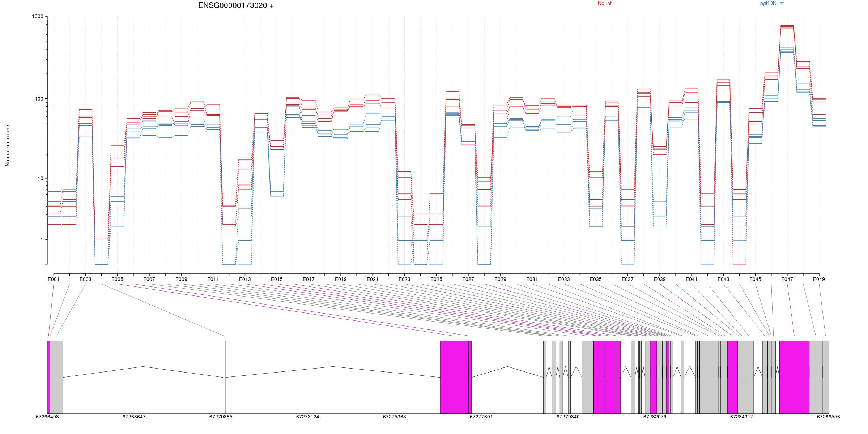Select the pgKDN-inf legend label
Screen dimensions: 868x434
pyautogui.click(x=772, y=3)
